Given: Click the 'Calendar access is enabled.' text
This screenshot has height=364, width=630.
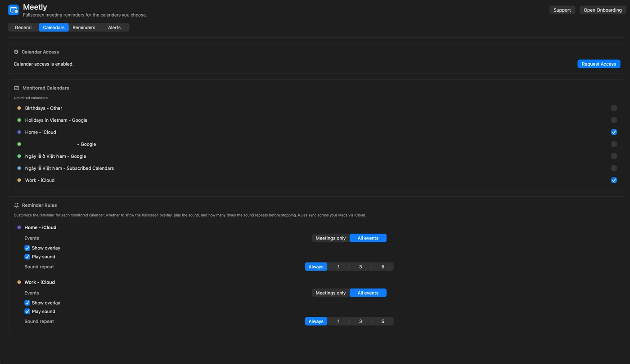Looking at the screenshot, I should pyautogui.click(x=44, y=64).
